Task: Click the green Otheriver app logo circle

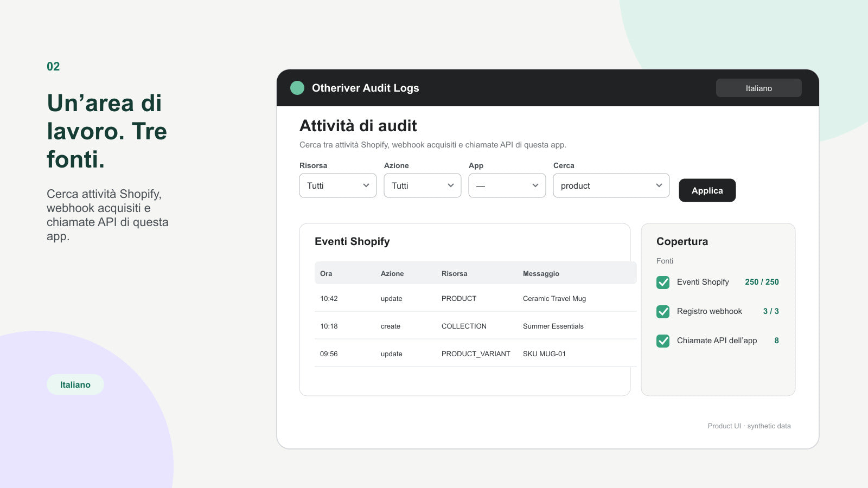Action: click(297, 88)
